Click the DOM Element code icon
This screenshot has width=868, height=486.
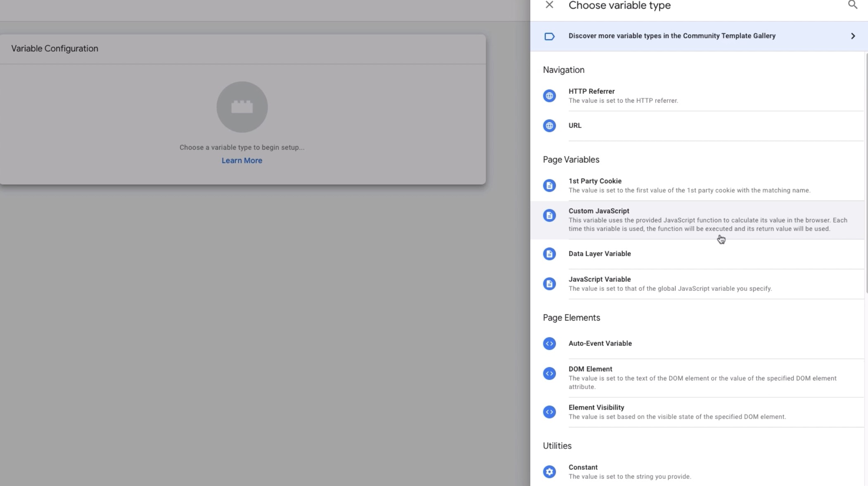coord(549,373)
